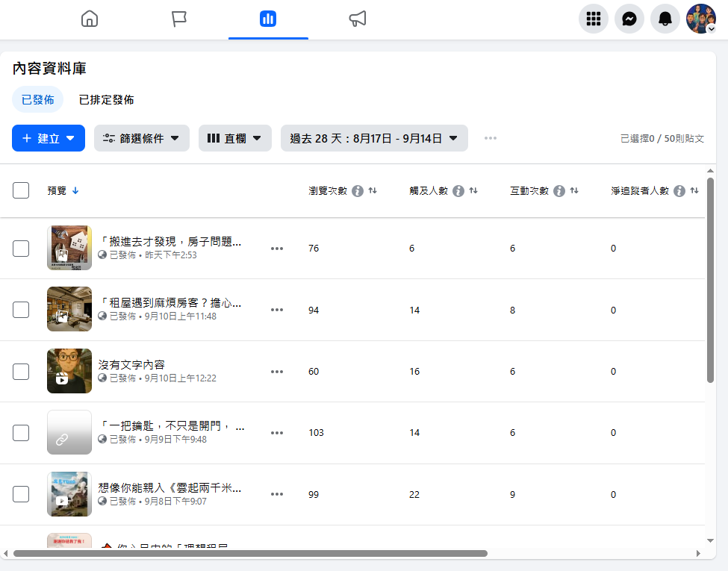Check the box for 沒有文字內容 post

(x=21, y=371)
